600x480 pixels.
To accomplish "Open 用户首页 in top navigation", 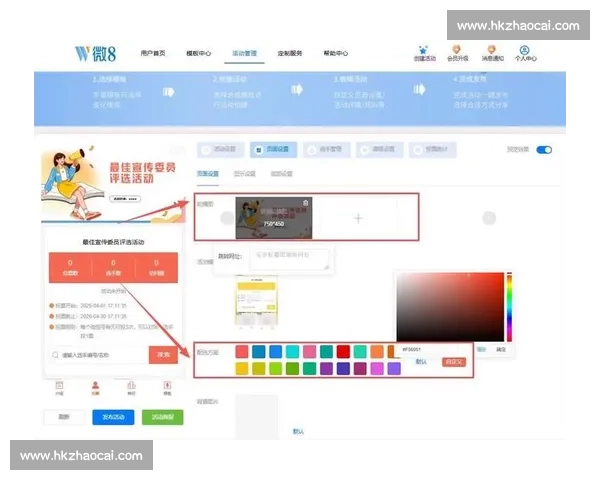I will tap(153, 53).
